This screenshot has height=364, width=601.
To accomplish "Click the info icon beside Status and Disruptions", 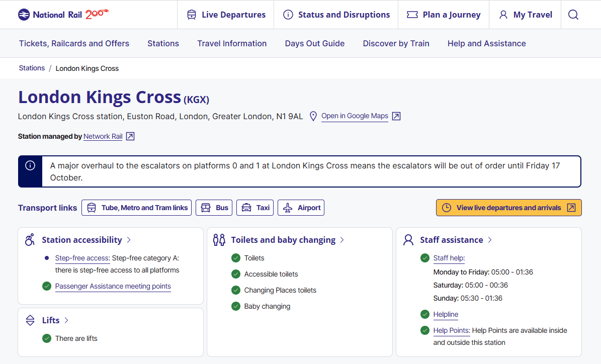I will (x=288, y=15).
